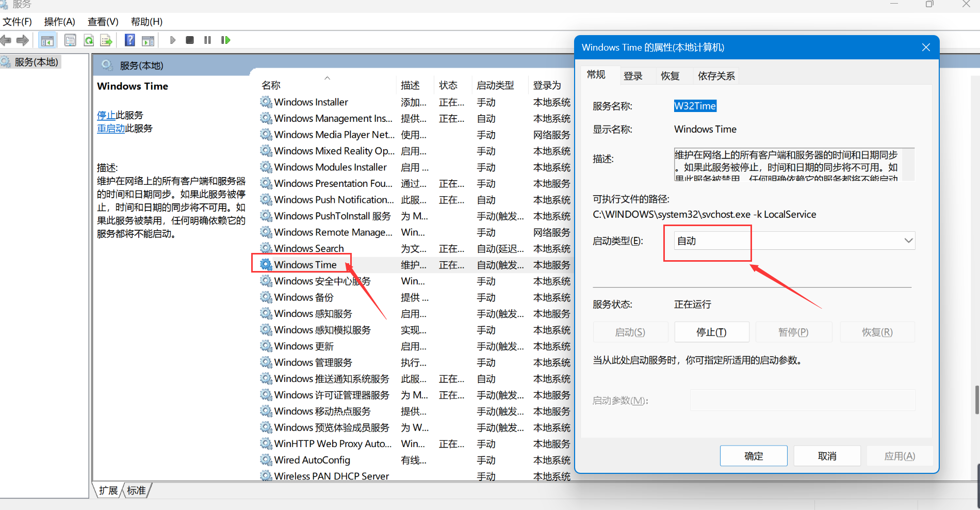Sort by the 启动类型 column header
This screenshot has width=980, height=510.
[500, 85]
